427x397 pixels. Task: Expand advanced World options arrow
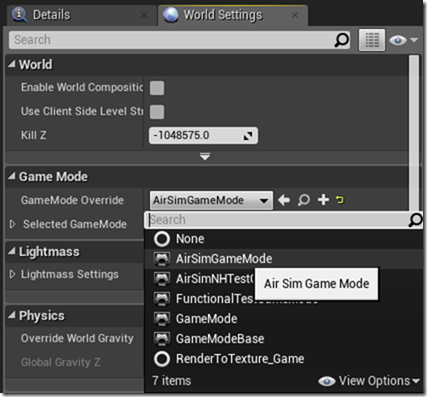205,156
